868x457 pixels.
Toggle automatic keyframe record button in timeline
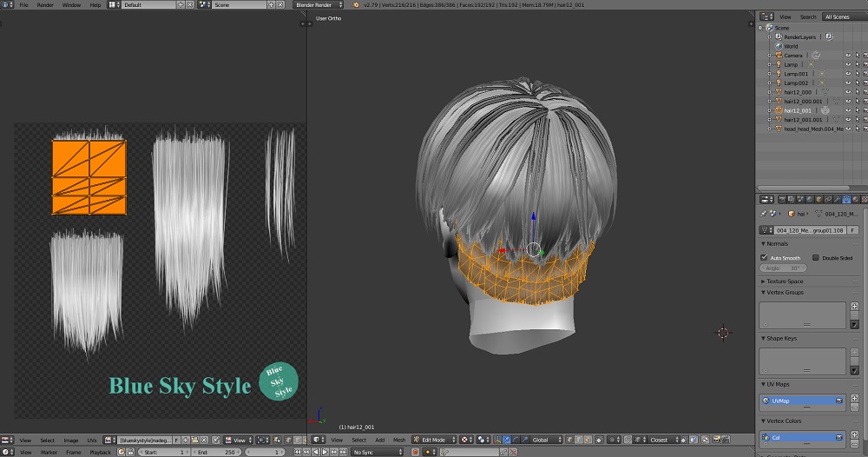tap(415, 452)
